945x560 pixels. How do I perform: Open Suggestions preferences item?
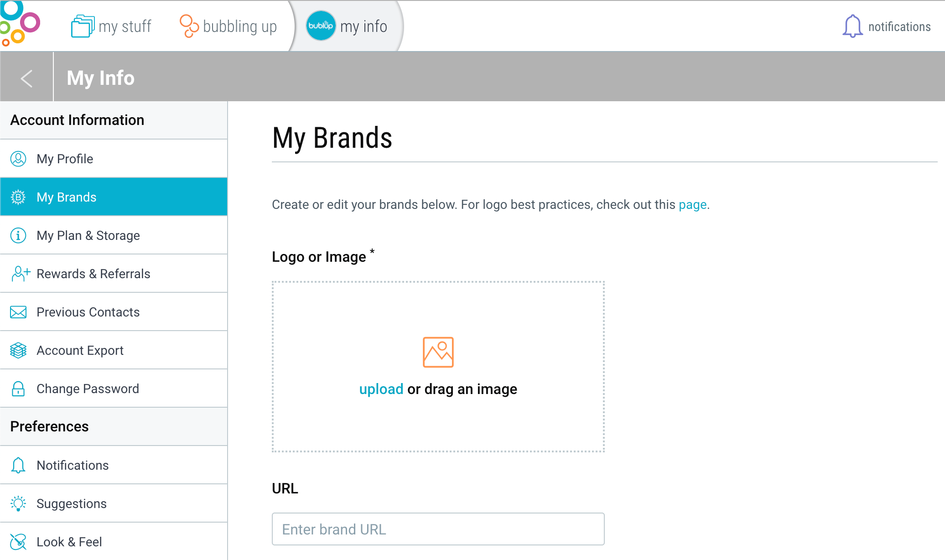(x=114, y=503)
